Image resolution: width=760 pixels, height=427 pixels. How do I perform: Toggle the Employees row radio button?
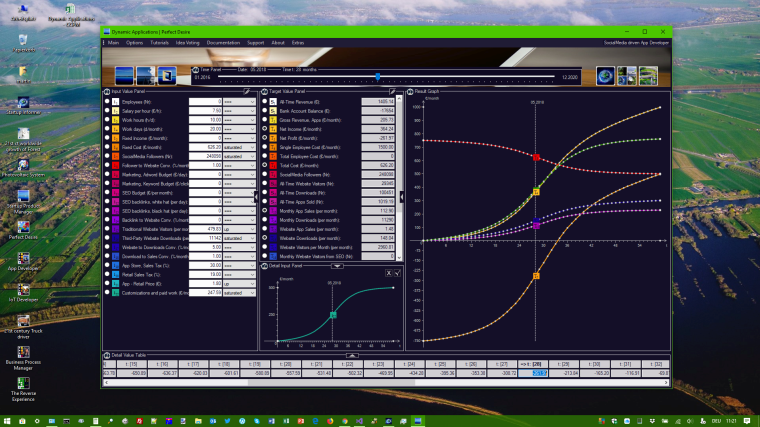(x=107, y=102)
